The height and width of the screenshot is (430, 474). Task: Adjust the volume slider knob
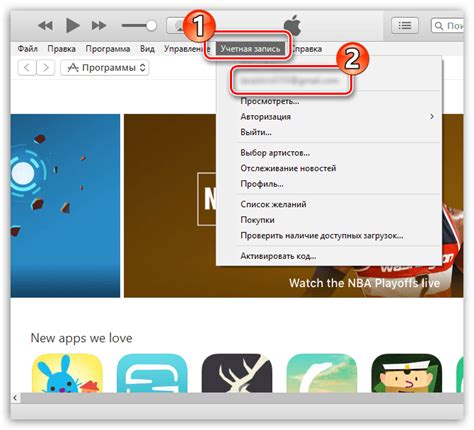tap(151, 25)
